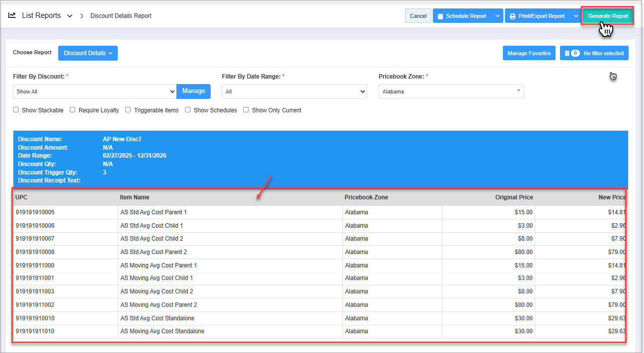Image resolution: width=644 pixels, height=353 pixels.
Task: Open the Schedule Report dropdown arrow
Action: click(x=498, y=16)
